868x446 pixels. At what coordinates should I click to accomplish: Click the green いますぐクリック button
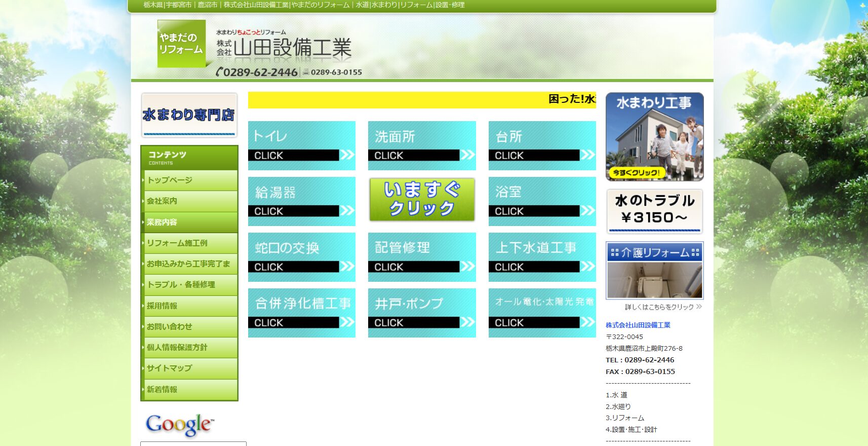point(422,200)
